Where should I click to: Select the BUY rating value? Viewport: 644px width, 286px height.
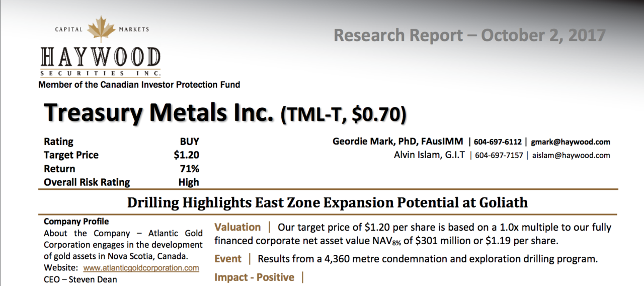(x=189, y=142)
